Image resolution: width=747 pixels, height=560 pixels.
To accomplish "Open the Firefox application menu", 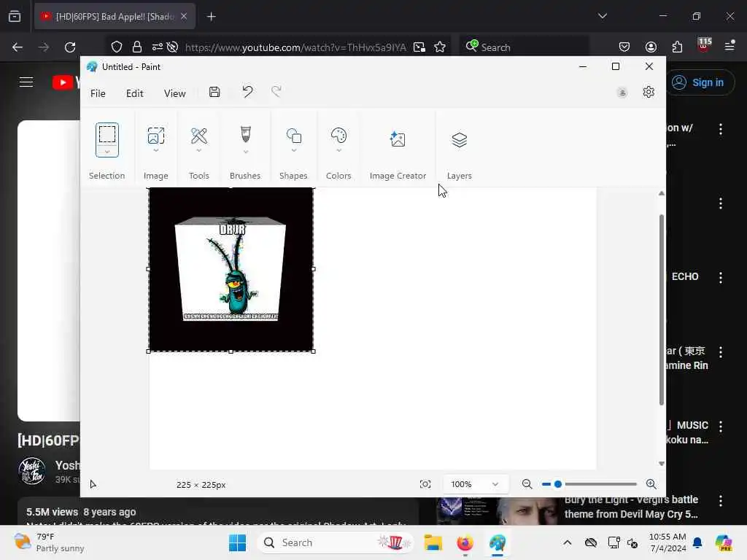I will pyautogui.click(x=729, y=46).
